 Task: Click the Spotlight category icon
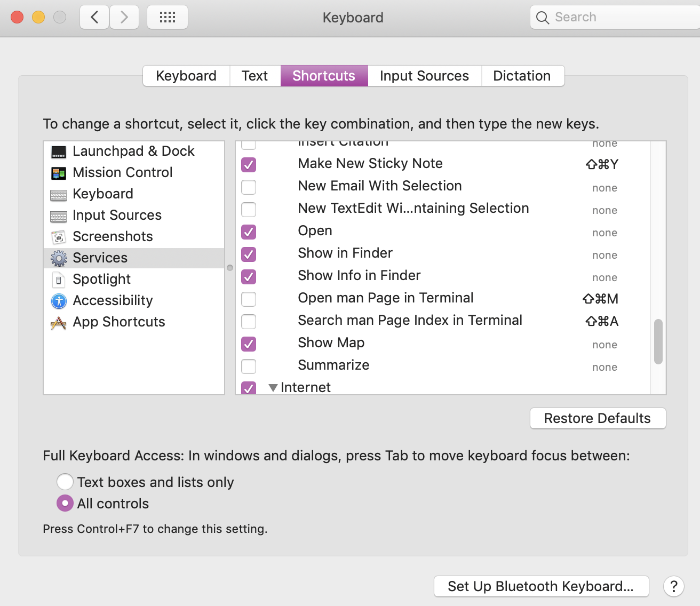click(59, 280)
